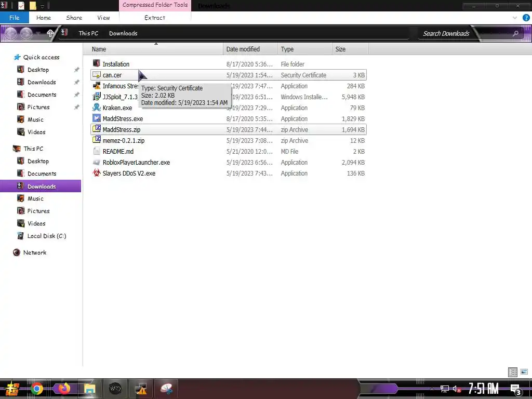Screen dimensions: 532x399
Task: Sort by Date modified column
Action: pos(250,49)
